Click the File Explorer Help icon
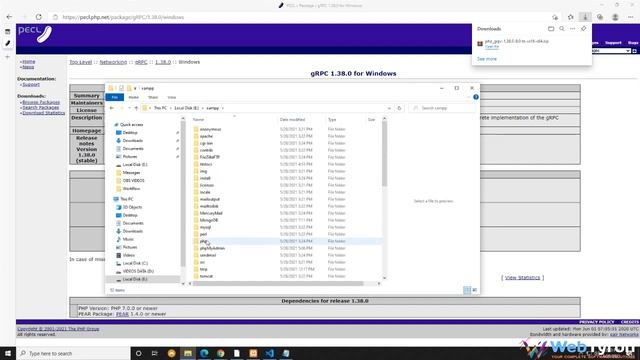 tap(476, 97)
